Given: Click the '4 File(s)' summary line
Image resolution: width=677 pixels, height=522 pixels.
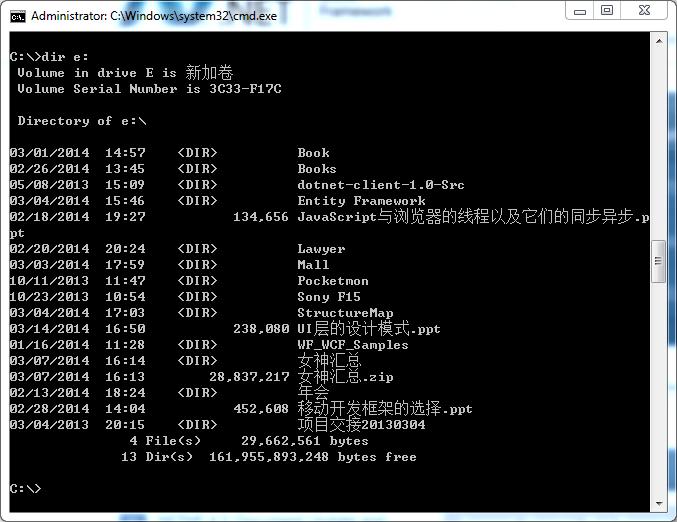Looking at the screenshot, I should point(249,441).
